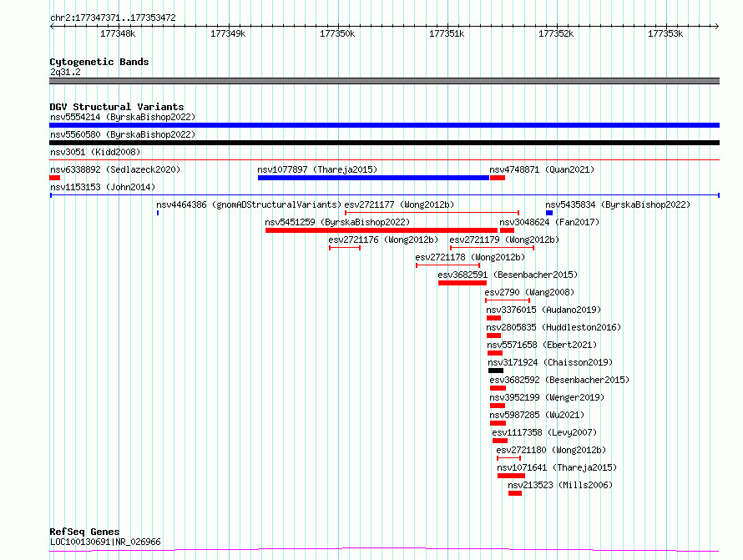Open nsv1077897 (Thareja2015) label
This screenshot has width=743, height=560.
click(317, 169)
